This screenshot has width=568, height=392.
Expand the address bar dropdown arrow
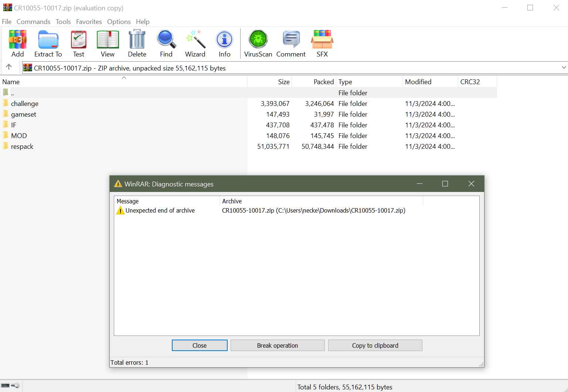[564, 68]
